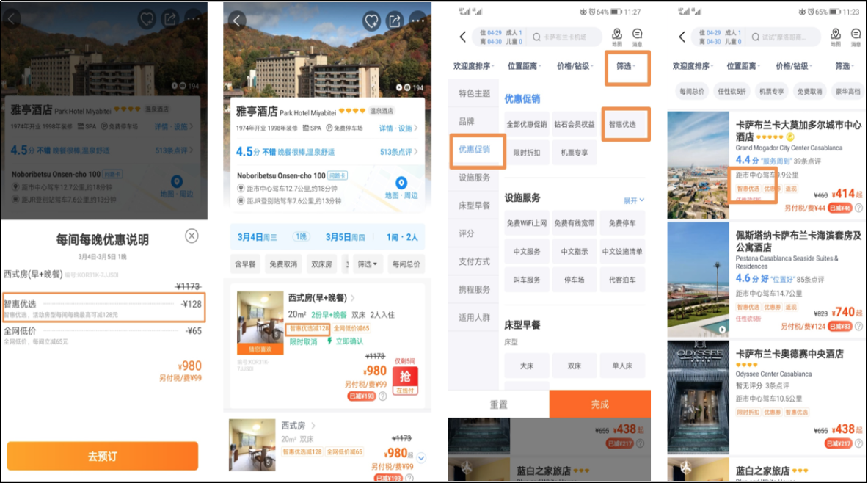Tap the 地图·周边 map pin on undimmed hotel page
Image resolution: width=868 pixels, height=483 pixels.
pos(401,188)
